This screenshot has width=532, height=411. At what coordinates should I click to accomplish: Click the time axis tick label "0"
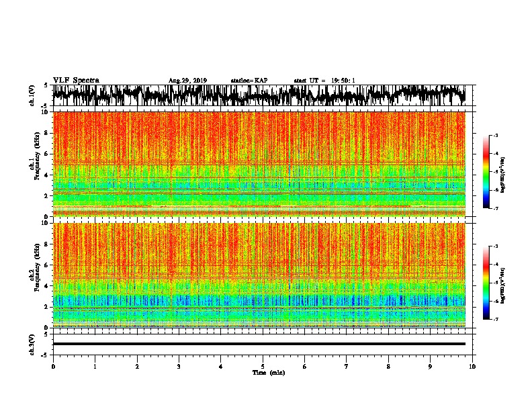tap(53, 367)
